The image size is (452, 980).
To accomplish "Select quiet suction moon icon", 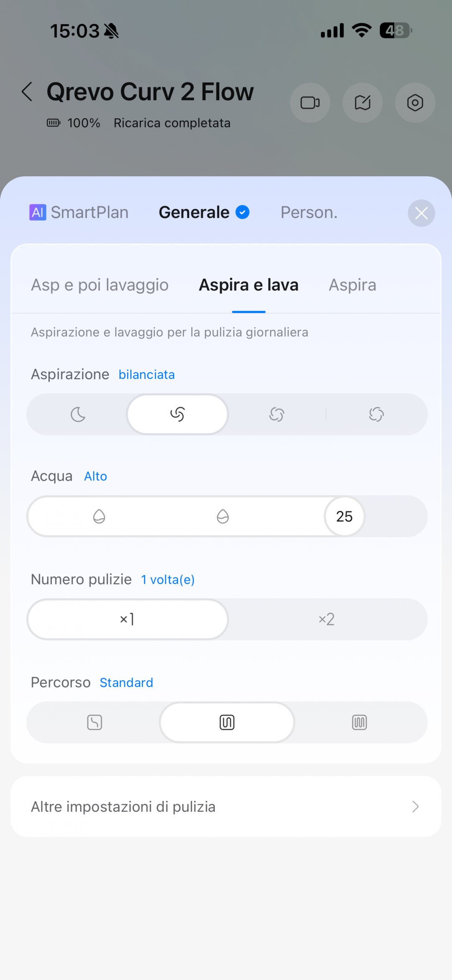I will [x=78, y=414].
